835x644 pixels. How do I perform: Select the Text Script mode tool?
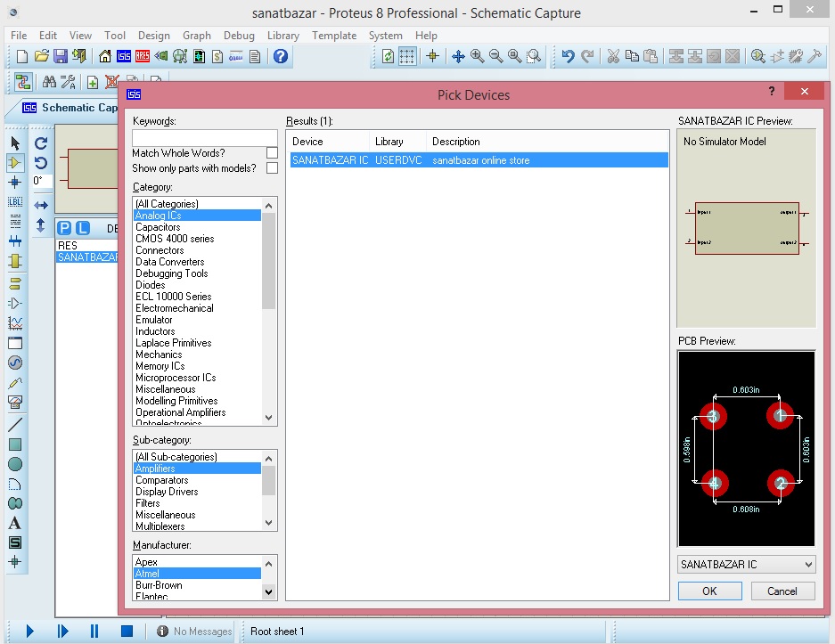pos(15,221)
